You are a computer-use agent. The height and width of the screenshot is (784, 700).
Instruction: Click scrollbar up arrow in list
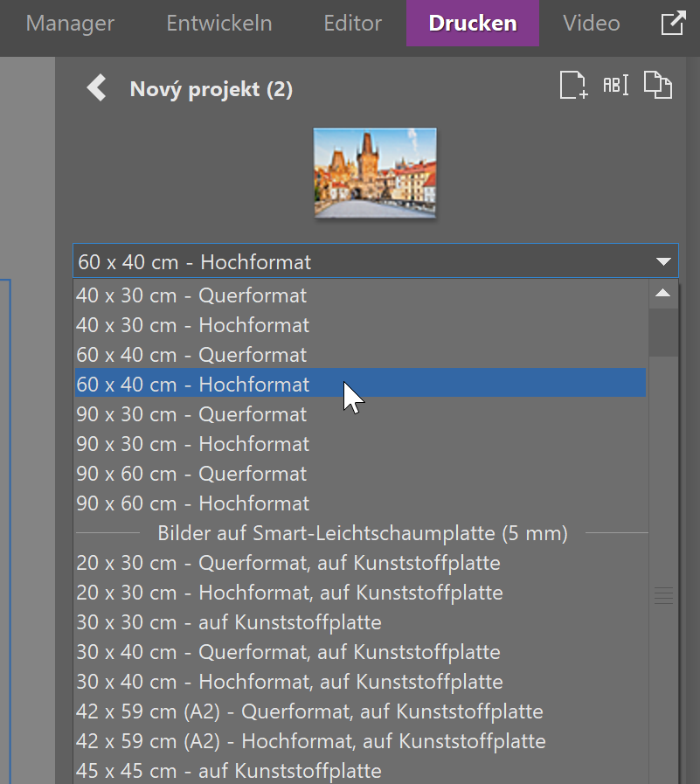coord(663,294)
